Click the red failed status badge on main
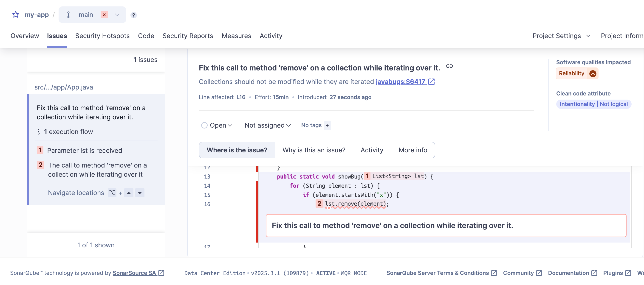Screen dimensions: 644x285 104,15
